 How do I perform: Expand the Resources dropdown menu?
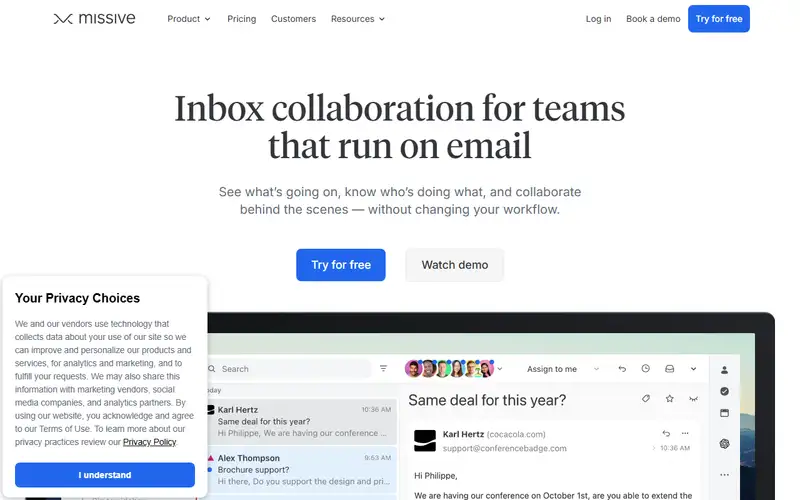(358, 19)
